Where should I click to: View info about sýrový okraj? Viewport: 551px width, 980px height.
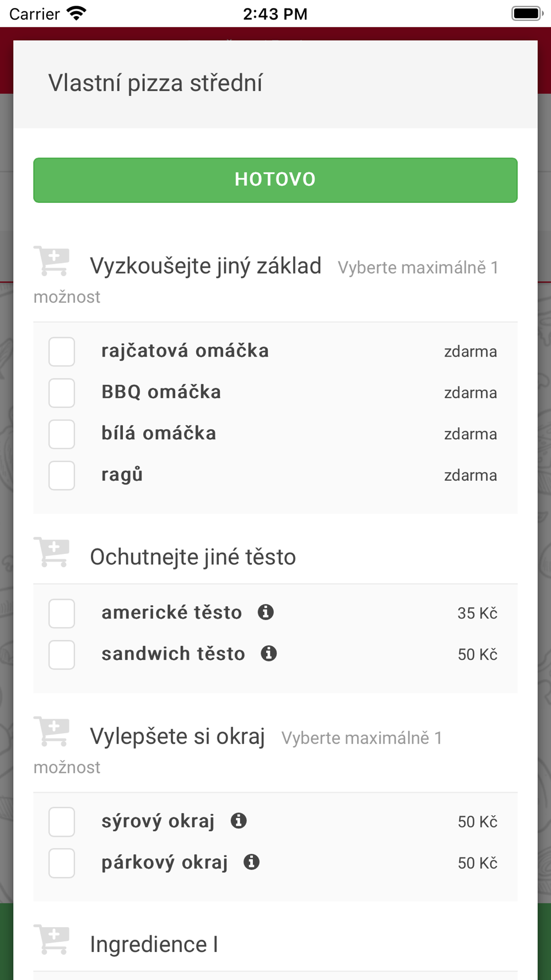[239, 821]
